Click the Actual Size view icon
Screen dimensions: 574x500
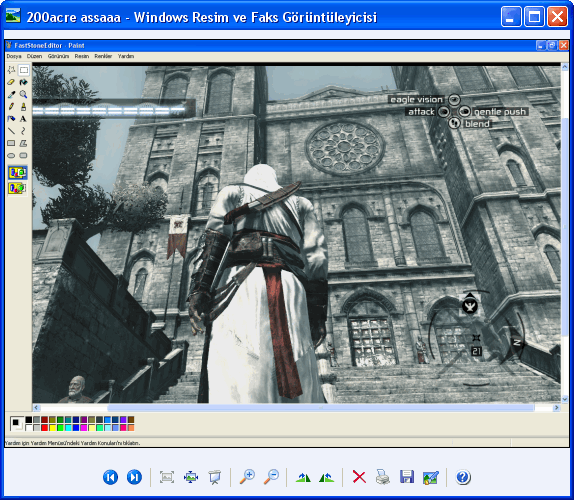pyautogui.click(x=191, y=477)
